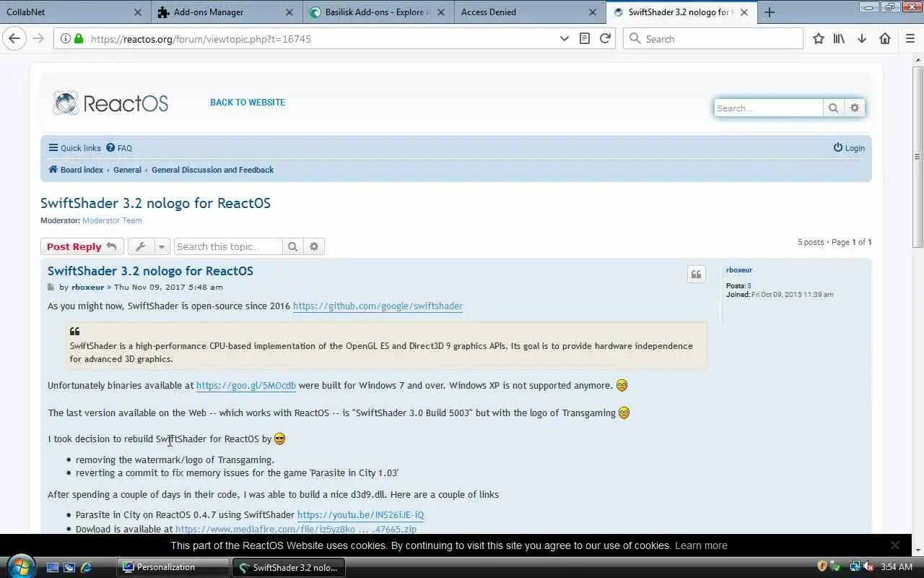Click the green padlock security icon
The image size is (924, 578).
(78, 39)
